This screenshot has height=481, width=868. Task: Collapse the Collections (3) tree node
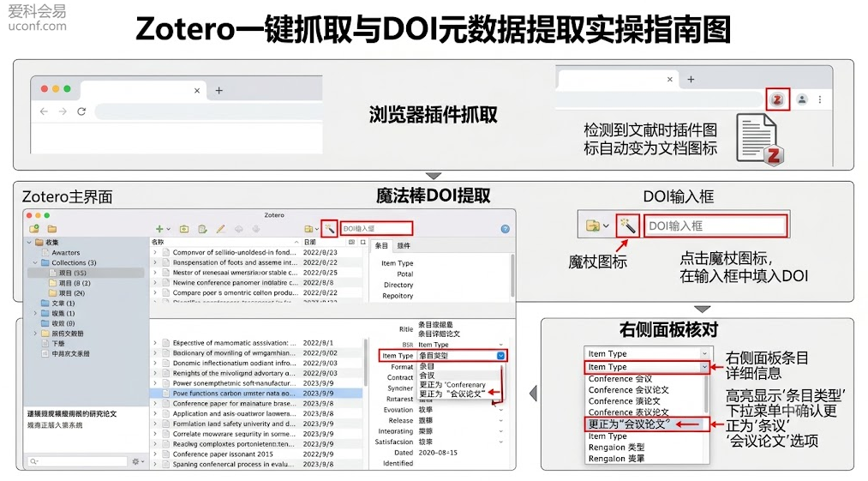(35, 262)
